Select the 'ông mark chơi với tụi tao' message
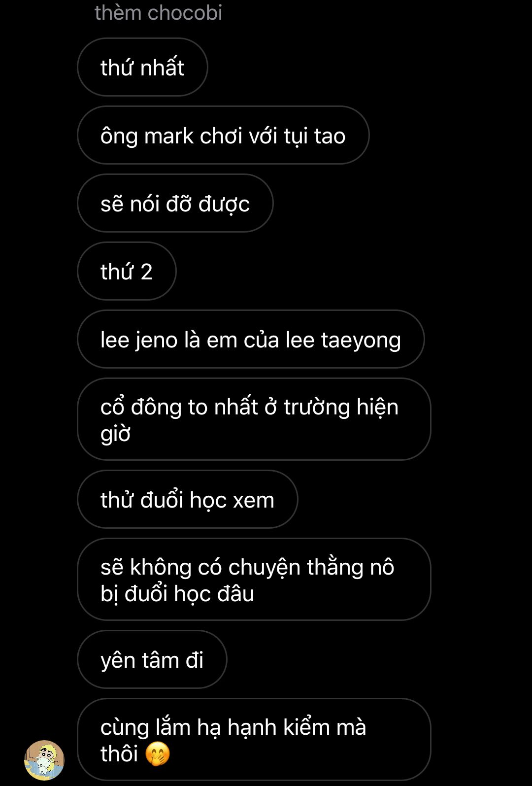The height and width of the screenshot is (786, 532). pos(223,135)
